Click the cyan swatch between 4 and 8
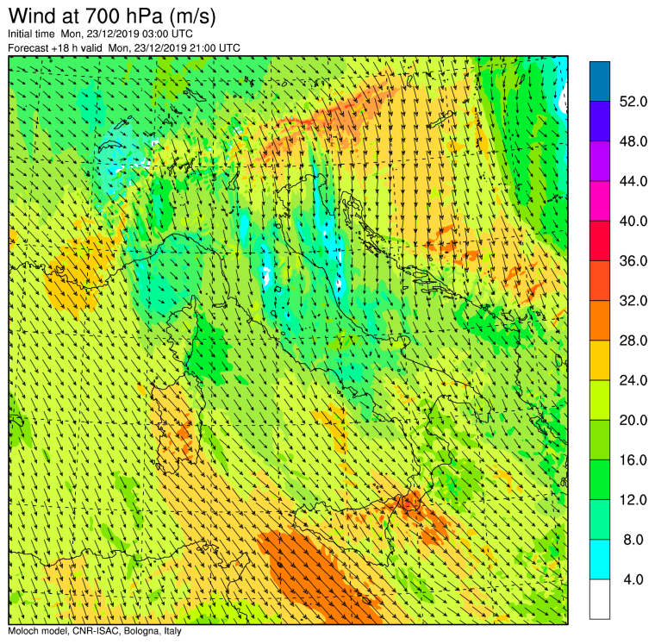The height and width of the screenshot is (644, 655). coord(600,560)
